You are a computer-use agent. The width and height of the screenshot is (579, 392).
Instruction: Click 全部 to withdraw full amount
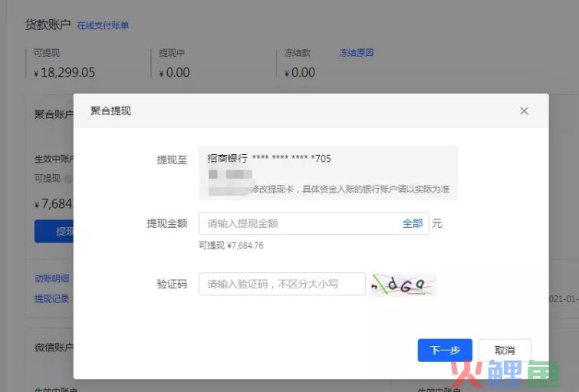412,223
